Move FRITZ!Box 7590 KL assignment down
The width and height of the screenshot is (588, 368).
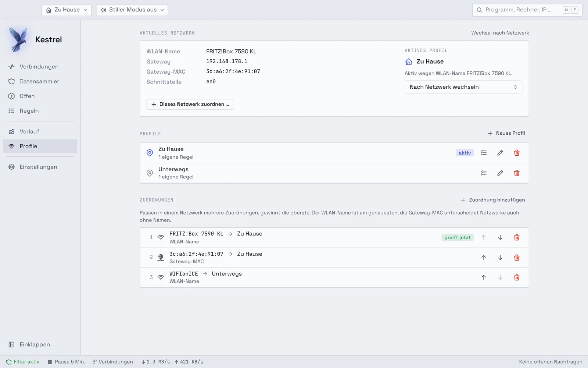pyautogui.click(x=500, y=237)
